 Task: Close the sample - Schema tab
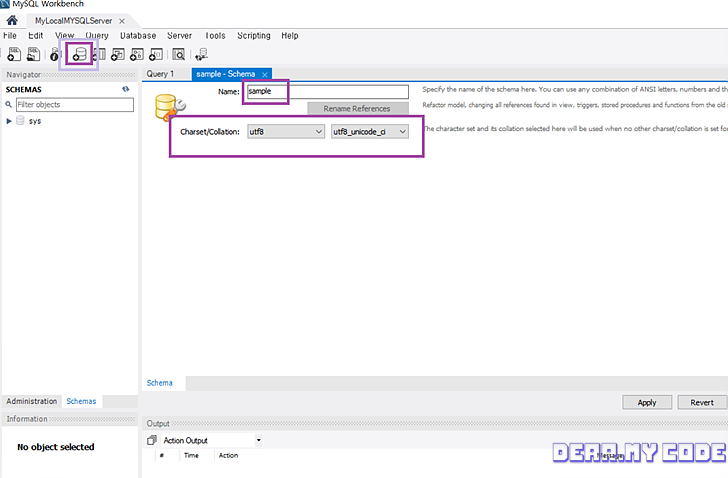(265, 74)
